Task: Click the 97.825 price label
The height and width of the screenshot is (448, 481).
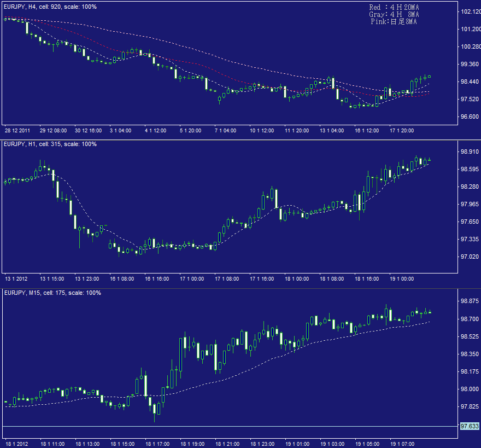Action: 470,406
